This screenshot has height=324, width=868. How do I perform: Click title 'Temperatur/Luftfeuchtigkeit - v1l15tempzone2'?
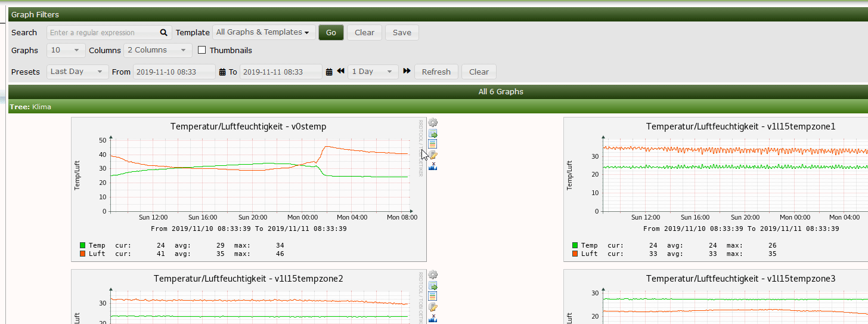coord(249,279)
